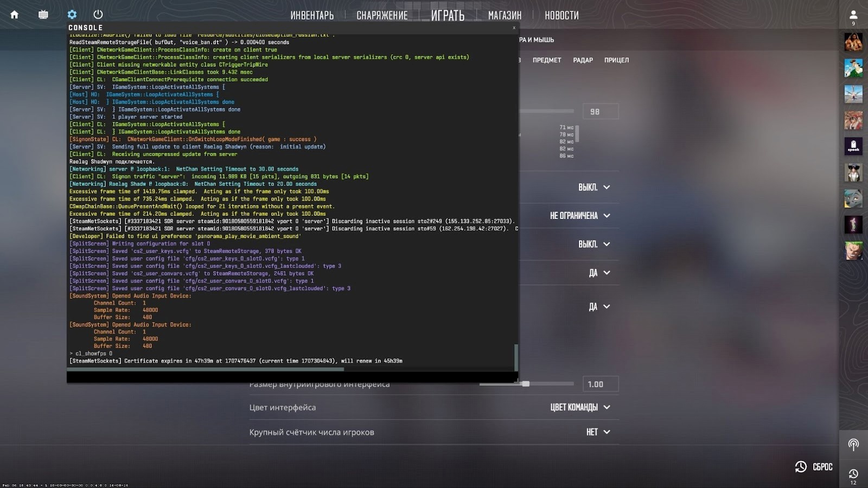The height and width of the screenshot is (488, 868).
Task: Open the 'ЦВЕТ КОМАНДЫ' interface color dropdown
Action: (x=580, y=407)
